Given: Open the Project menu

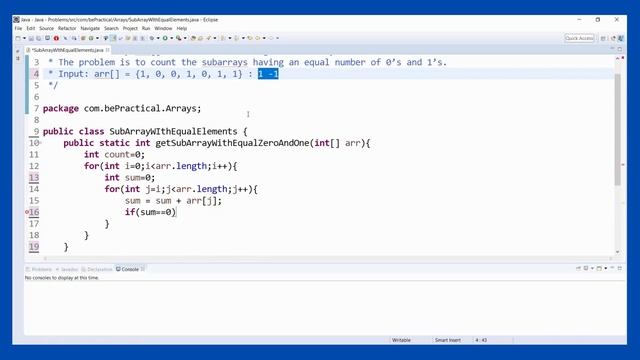Looking at the screenshot, I should 130,28.
